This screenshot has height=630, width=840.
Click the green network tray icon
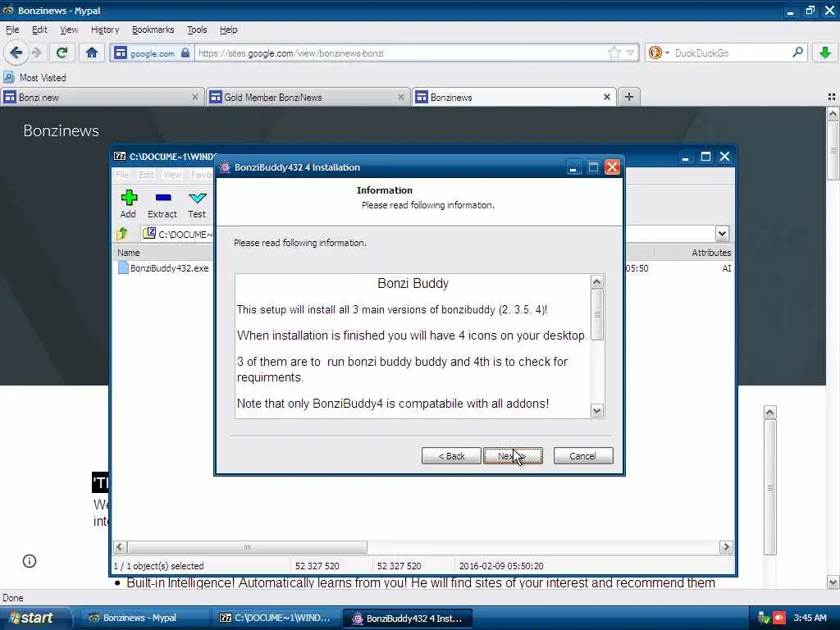tap(764, 618)
